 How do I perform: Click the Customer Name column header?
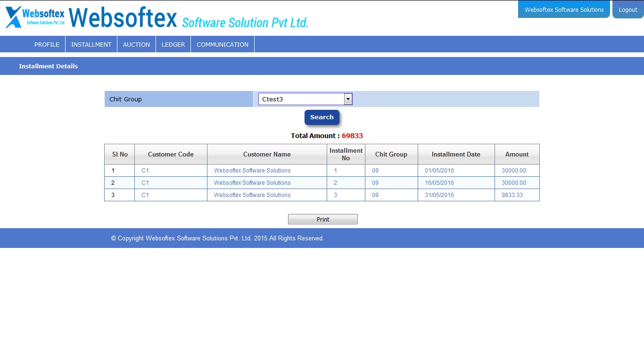(x=267, y=154)
